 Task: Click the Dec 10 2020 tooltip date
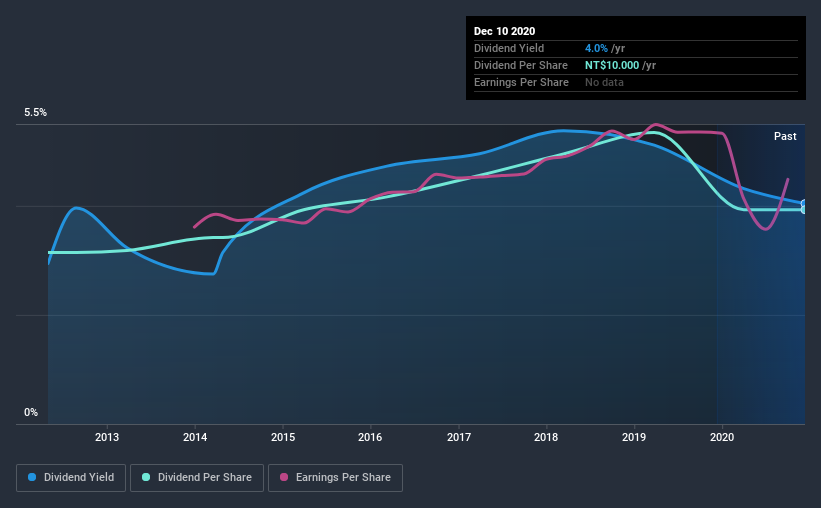point(504,31)
